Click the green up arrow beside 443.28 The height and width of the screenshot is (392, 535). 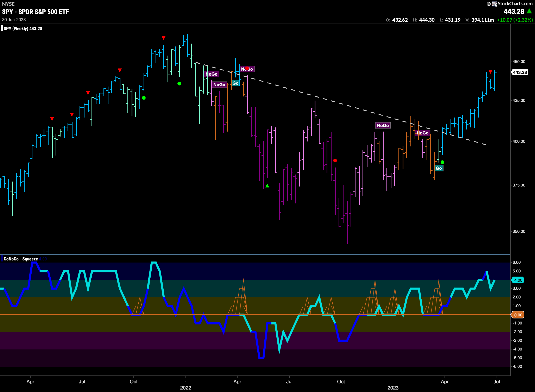(529, 11)
